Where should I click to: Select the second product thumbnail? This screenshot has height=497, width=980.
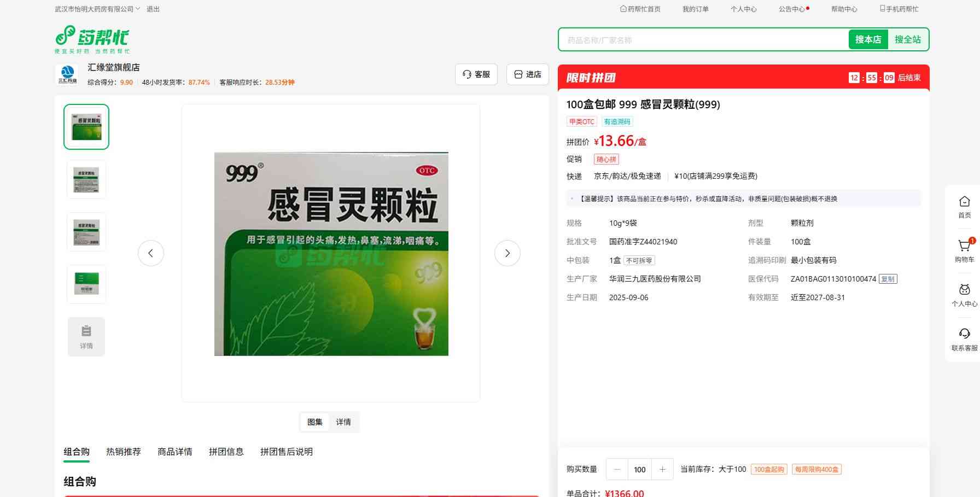pos(86,179)
